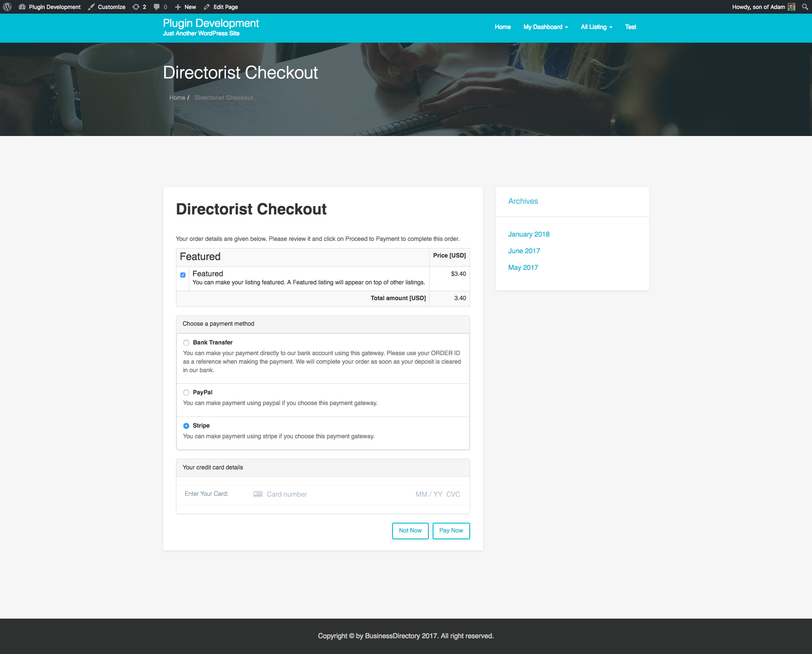Go to the Home nav item

[x=503, y=27]
